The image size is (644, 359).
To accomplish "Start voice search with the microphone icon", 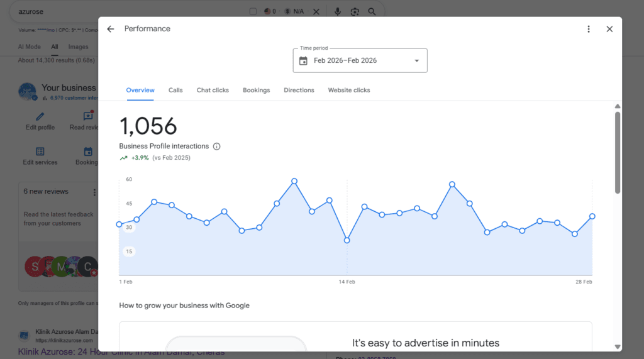I will (x=338, y=11).
